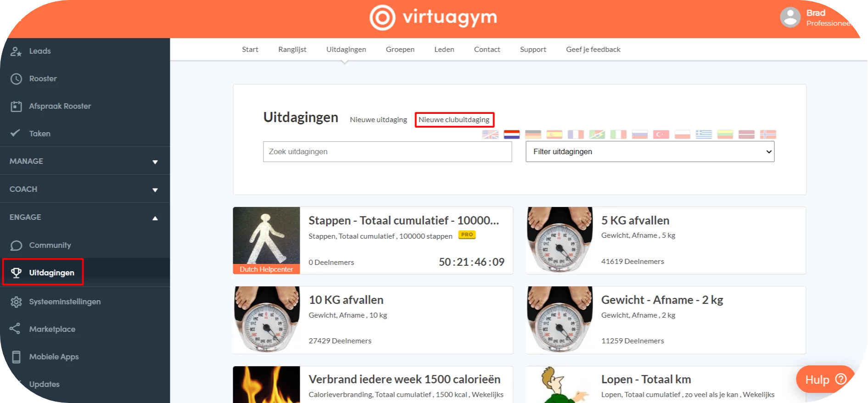Pick the Russian flag language
This screenshot has height=403, width=868.
coord(640,134)
